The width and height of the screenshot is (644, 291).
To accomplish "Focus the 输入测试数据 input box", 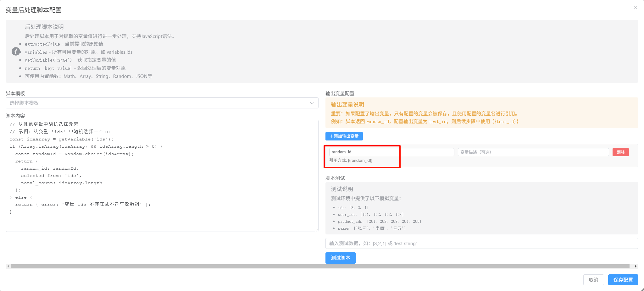I will tap(481, 244).
